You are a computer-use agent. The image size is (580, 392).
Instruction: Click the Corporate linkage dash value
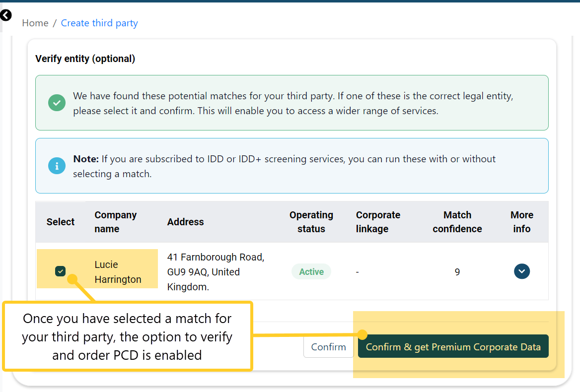point(357,271)
